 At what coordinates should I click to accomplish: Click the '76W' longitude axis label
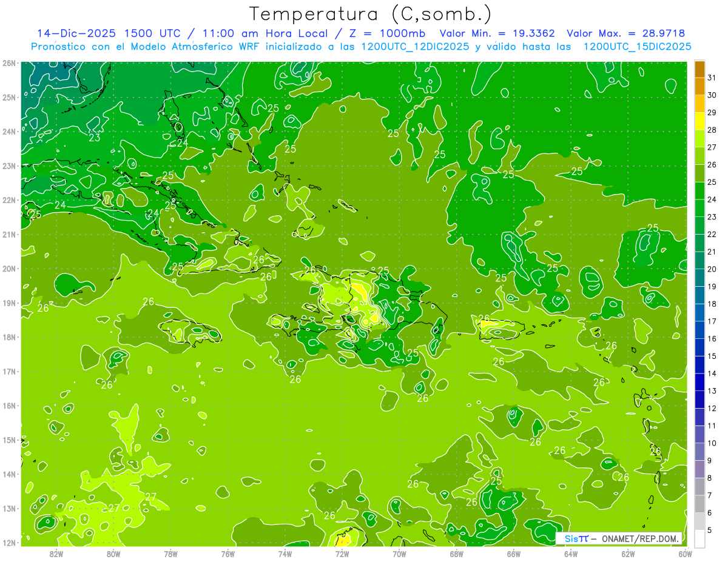[x=227, y=554]
